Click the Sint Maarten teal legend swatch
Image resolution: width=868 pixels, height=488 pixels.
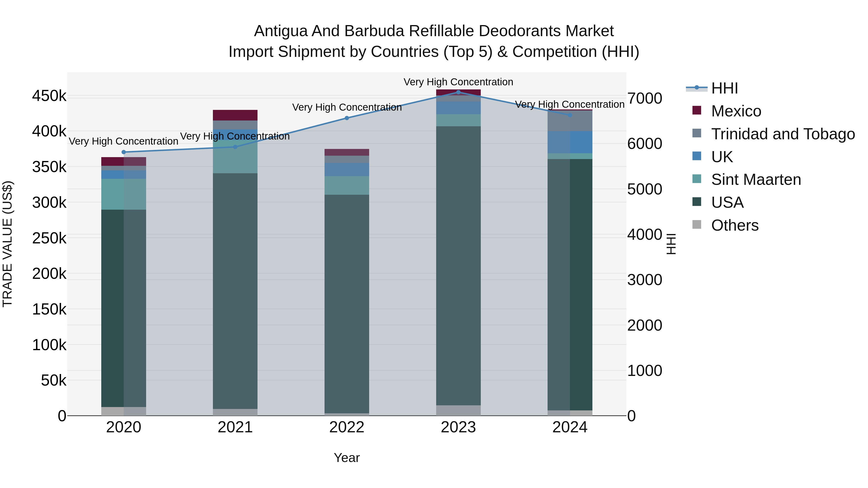697,179
